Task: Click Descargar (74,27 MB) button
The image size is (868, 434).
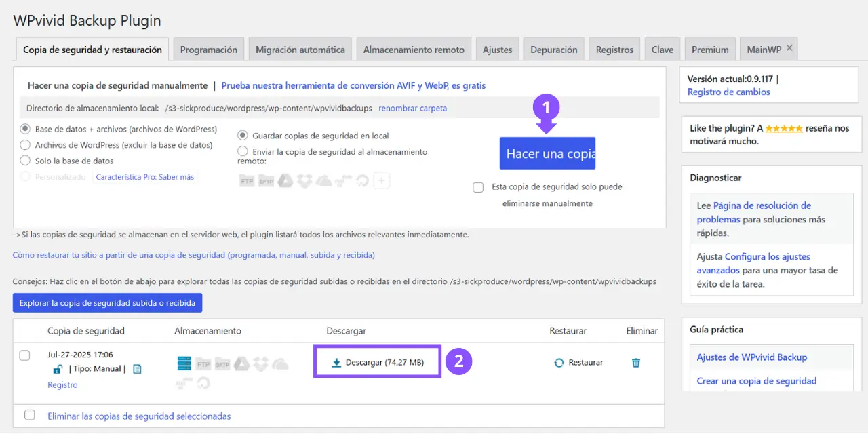Action: coord(378,363)
